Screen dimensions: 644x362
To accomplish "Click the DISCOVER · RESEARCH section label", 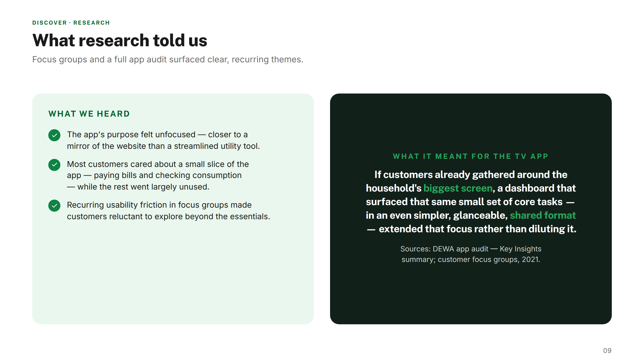I will [x=71, y=23].
